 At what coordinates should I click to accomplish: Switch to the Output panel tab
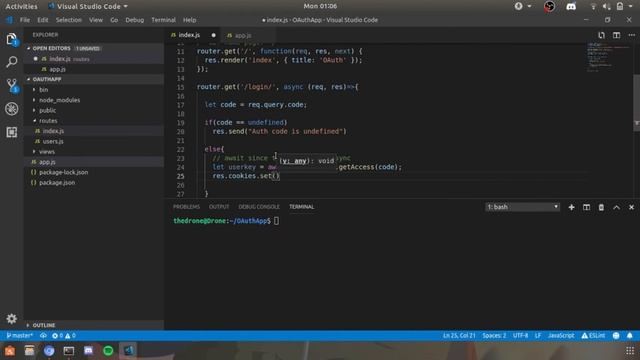(219, 207)
